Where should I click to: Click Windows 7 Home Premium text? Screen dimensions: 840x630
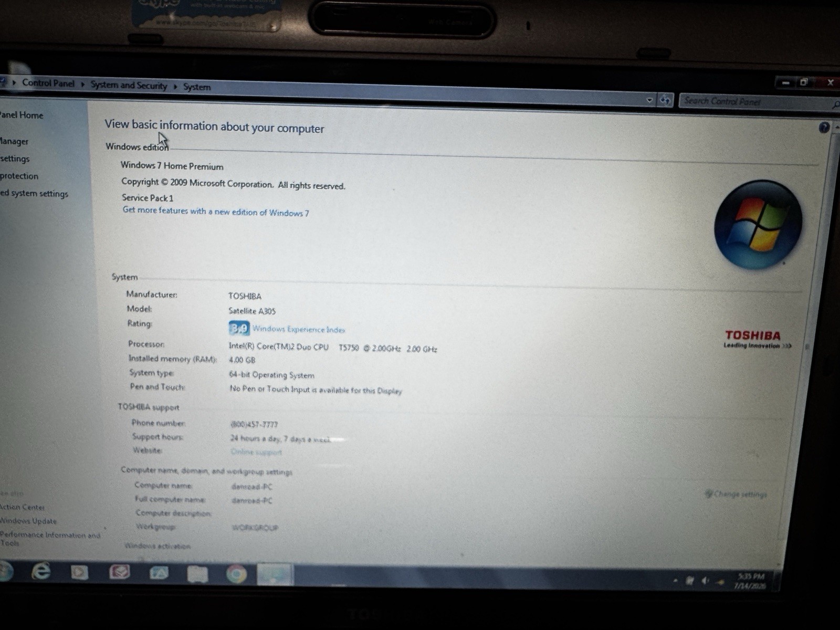tap(172, 166)
